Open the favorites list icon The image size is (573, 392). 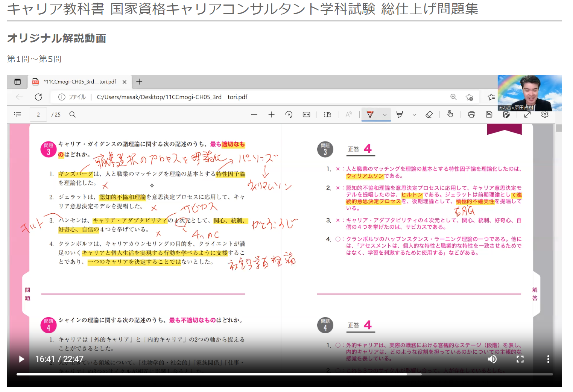click(x=491, y=97)
